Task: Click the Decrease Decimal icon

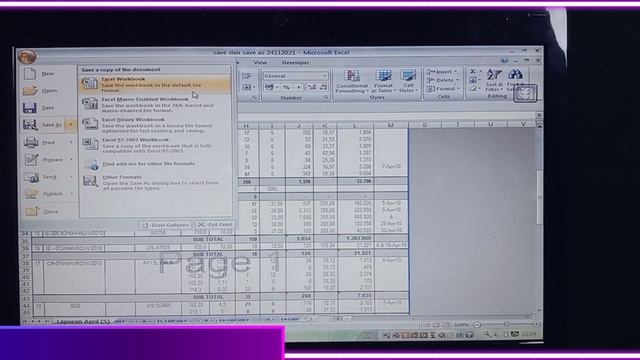Action: tap(323, 87)
